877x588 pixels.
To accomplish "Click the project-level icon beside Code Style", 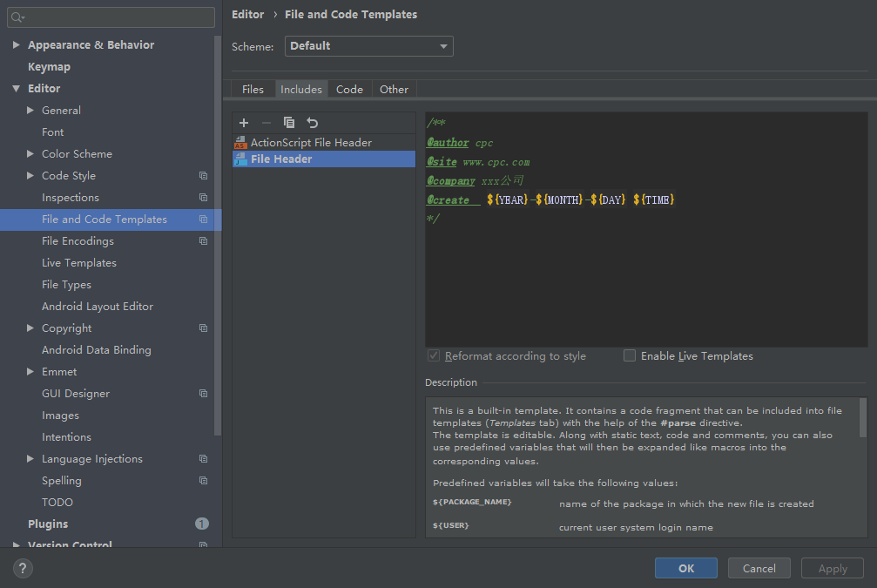I will 203,176.
